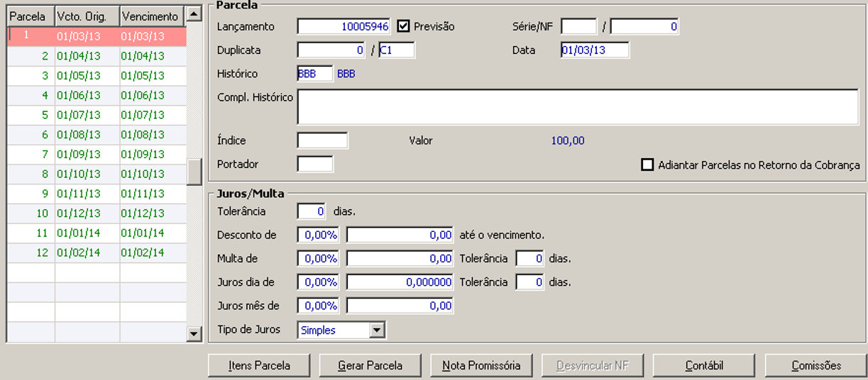The width and height of the screenshot is (868, 380).
Task: Click the Multa Tolerância days field
Action: pos(530,259)
